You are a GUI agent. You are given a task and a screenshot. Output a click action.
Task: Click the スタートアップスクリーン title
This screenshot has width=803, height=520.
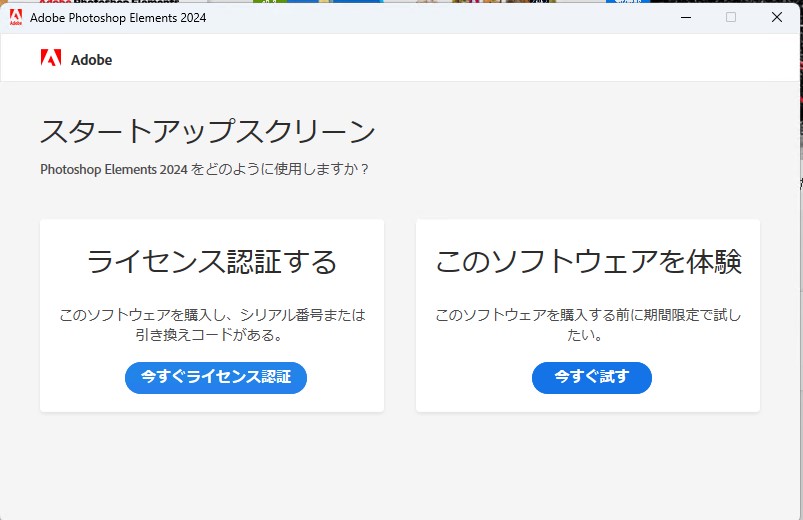click(208, 131)
